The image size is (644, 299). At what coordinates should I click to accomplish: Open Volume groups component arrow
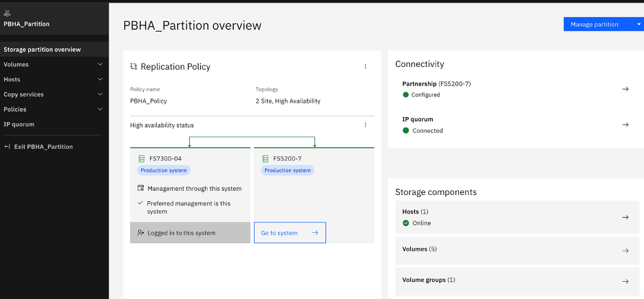[x=625, y=281]
